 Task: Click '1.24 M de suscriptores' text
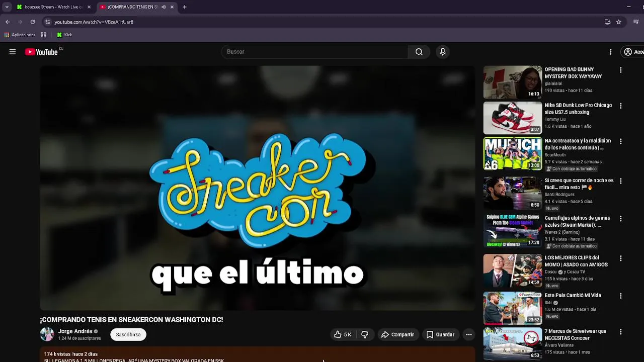click(x=79, y=338)
